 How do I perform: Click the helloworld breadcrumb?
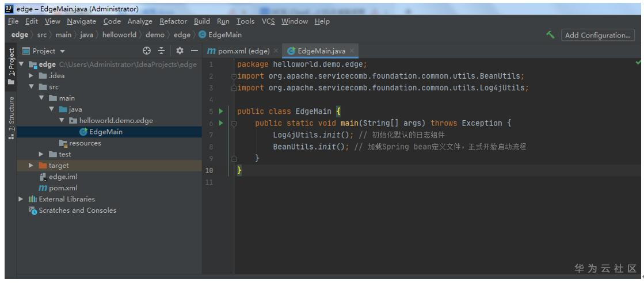click(119, 35)
